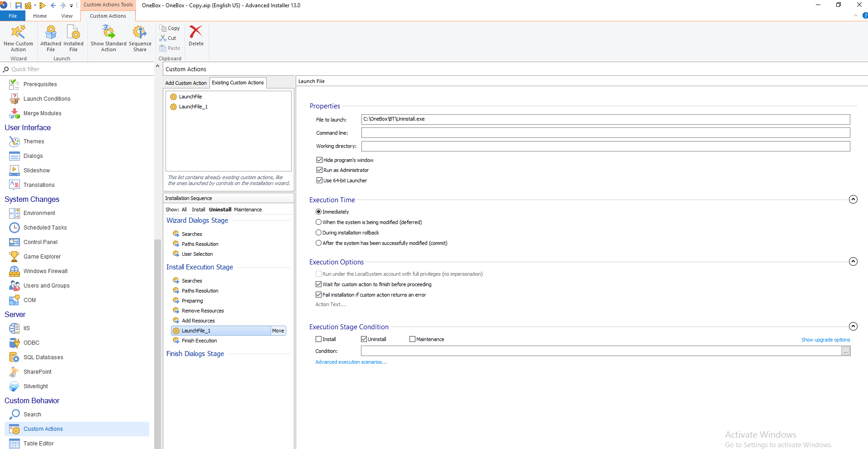Open the Home ribbon tab
Image resolution: width=868 pixels, height=449 pixels.
pos(40,16)
